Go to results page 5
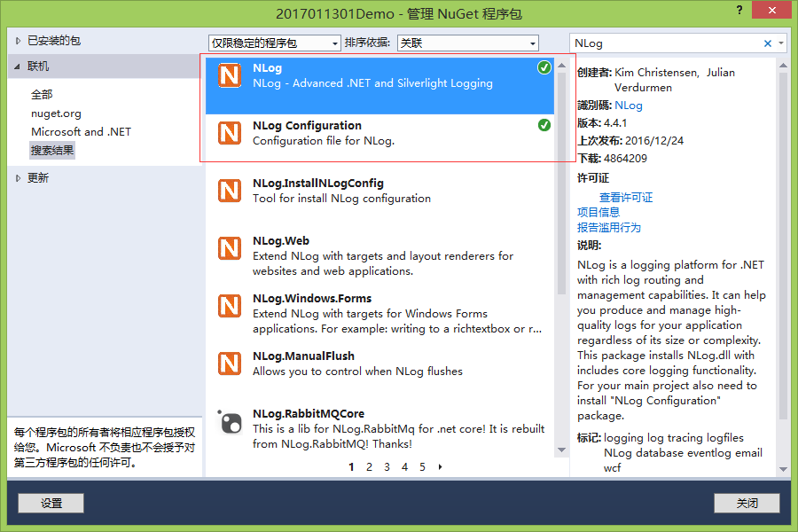The image size is (798, 532). coord(422,467)
